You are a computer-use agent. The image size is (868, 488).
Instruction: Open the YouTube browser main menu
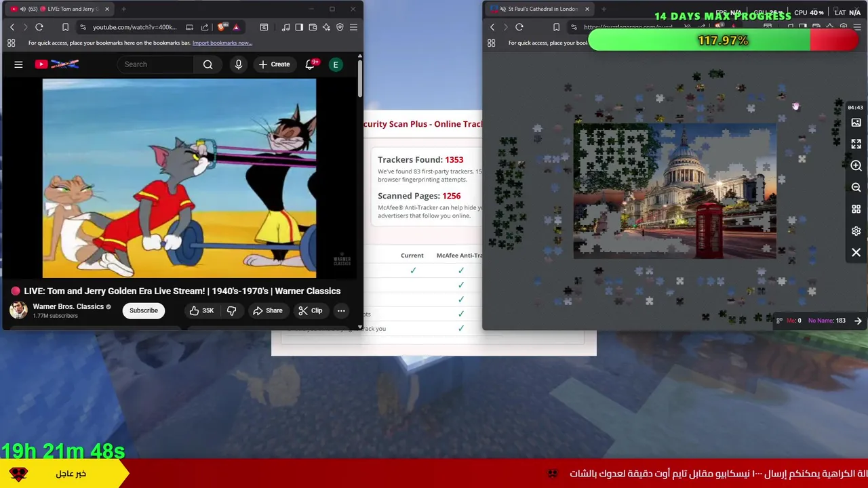(x=353, y=27)
